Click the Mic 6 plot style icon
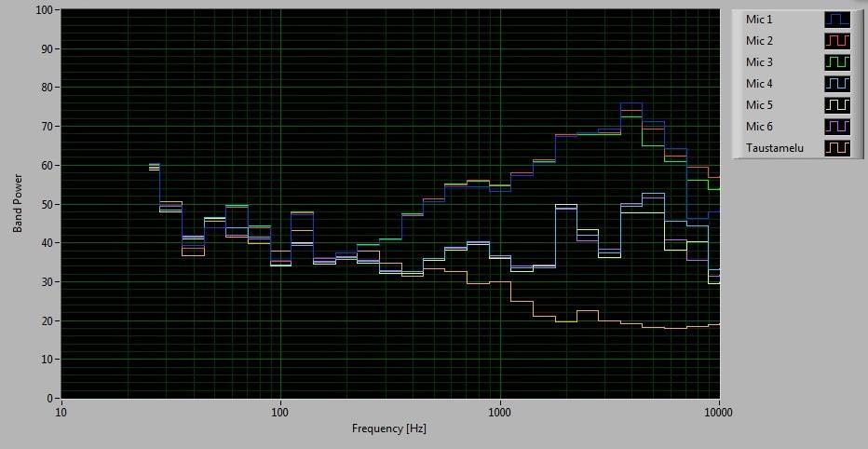 (836, 127)
